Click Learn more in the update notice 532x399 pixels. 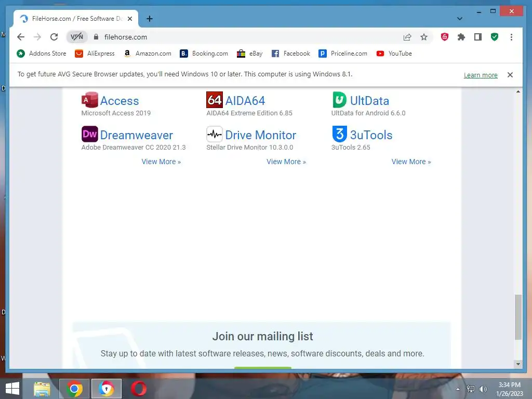click(x=481, y=75)
